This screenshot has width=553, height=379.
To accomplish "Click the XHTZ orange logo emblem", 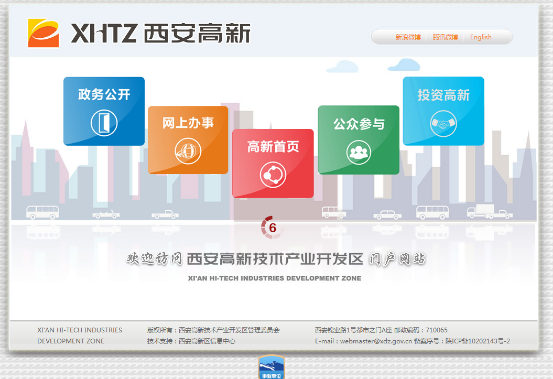I will tap(43, 33).
